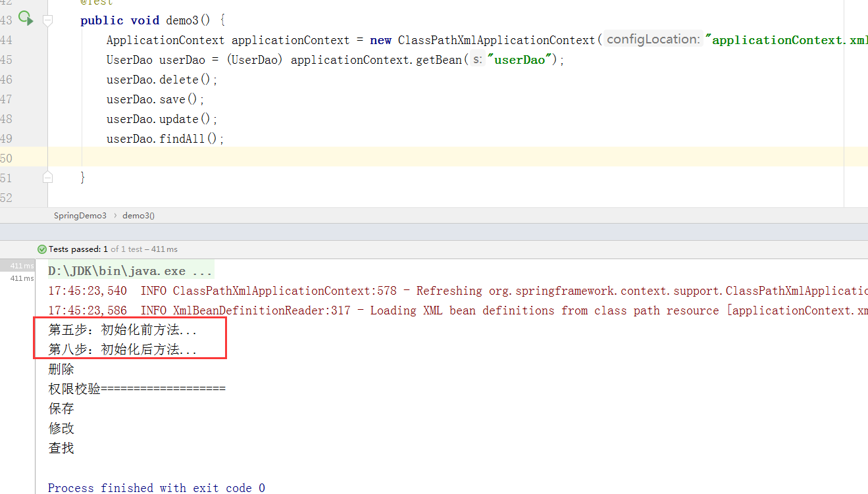
Task: Click the closing brace on line 51
Action: [x=83, y=177]
